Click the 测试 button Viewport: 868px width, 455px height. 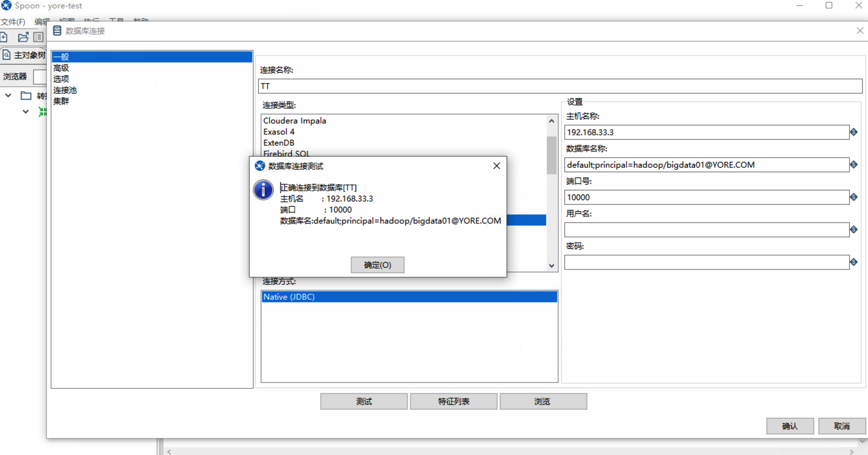[364, 401]
